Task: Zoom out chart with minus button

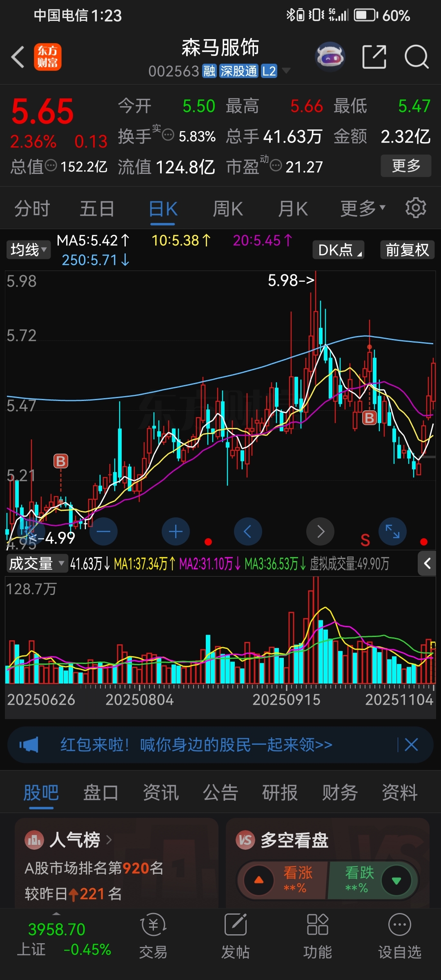Action: pos(103,532)
